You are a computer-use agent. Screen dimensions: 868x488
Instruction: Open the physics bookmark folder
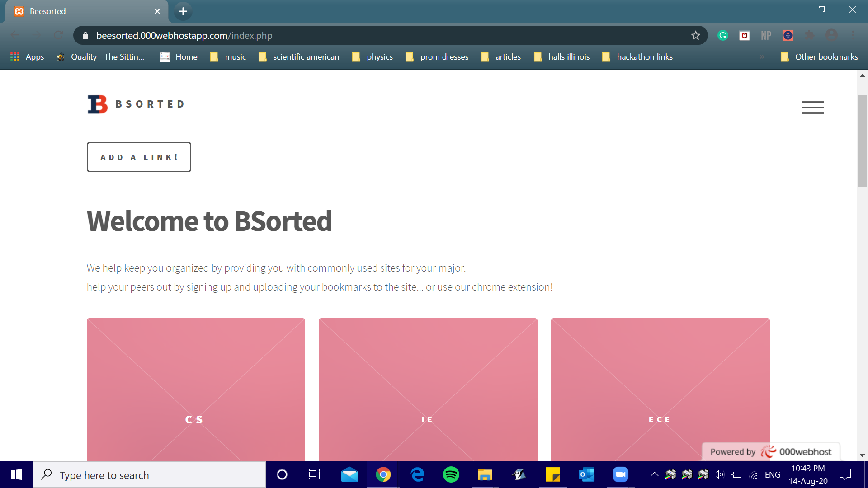[x=373, y=57]
